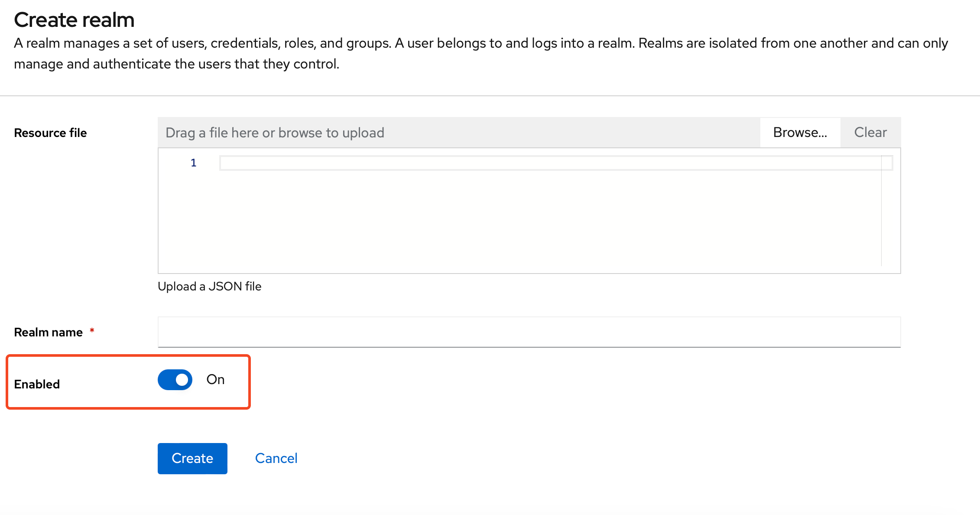Click the 'Create realm' page heading
The image size is (980, 515).
tap(74, 20)
